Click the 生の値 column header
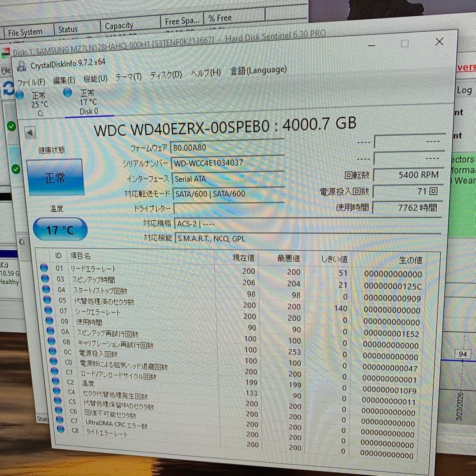Screen dimensions: 476x476 [x=410, y=260]
